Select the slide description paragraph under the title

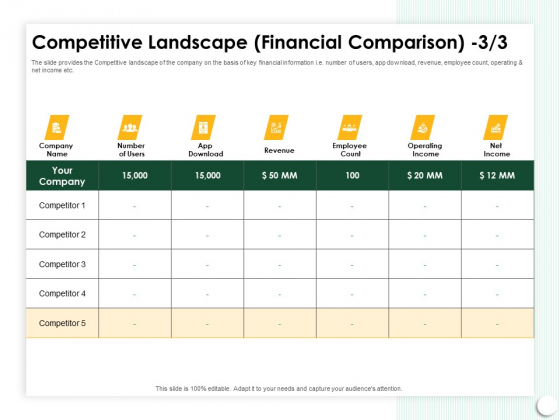click(277, 66)
